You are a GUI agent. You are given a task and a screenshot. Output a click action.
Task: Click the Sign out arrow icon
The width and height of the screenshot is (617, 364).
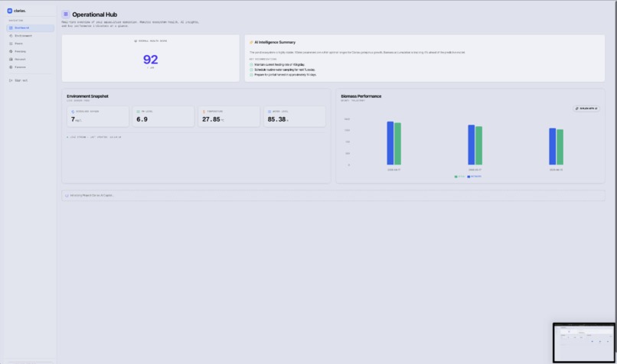[11, 80]
